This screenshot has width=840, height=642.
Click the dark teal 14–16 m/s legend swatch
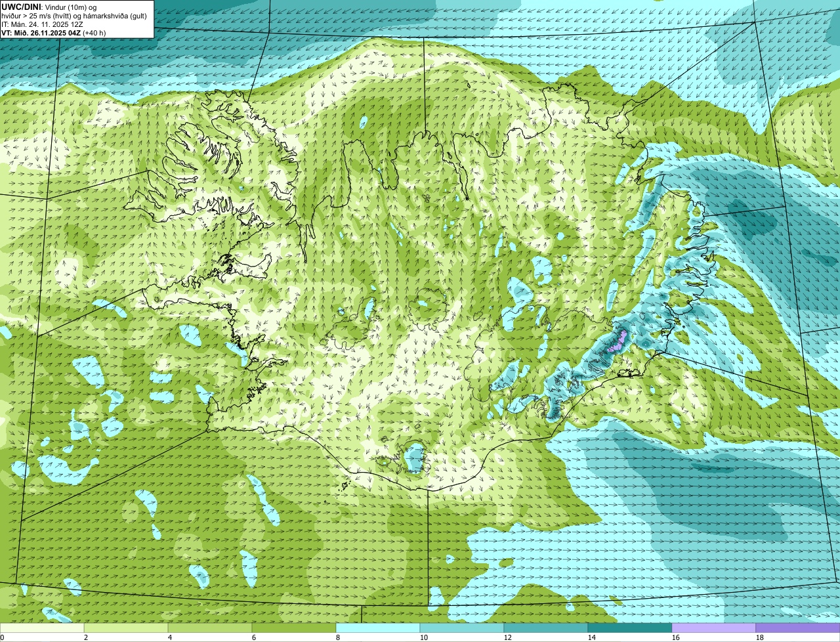click(x=630, y=628)
